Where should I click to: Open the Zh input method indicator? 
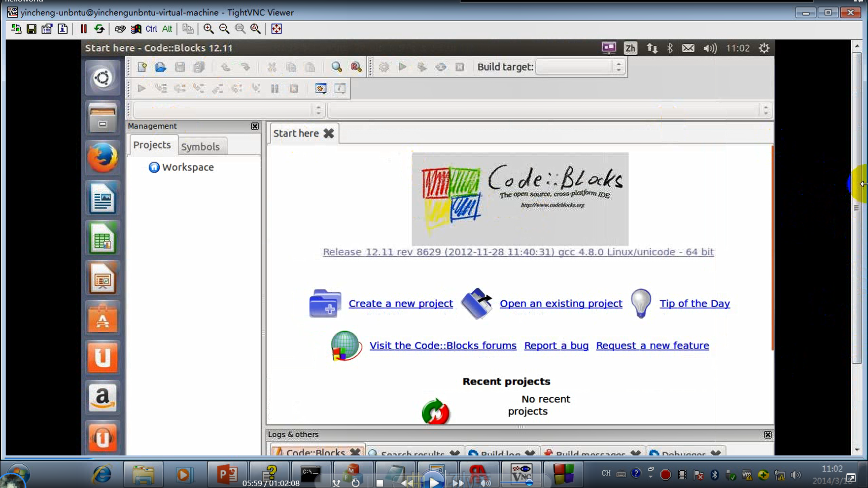630,48
